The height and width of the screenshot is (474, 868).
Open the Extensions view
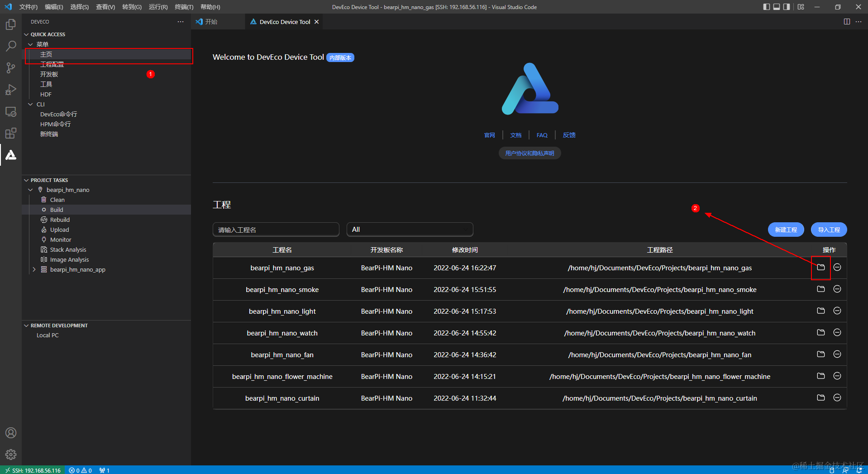tap(11, 133)
